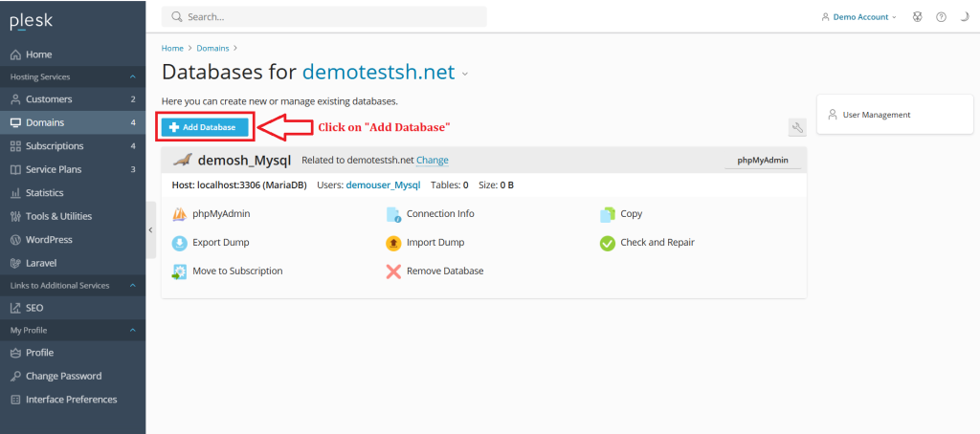Go to the Domains breadcrumb
The width and height of the screenshot is (980, 434).
pos(212,48)
